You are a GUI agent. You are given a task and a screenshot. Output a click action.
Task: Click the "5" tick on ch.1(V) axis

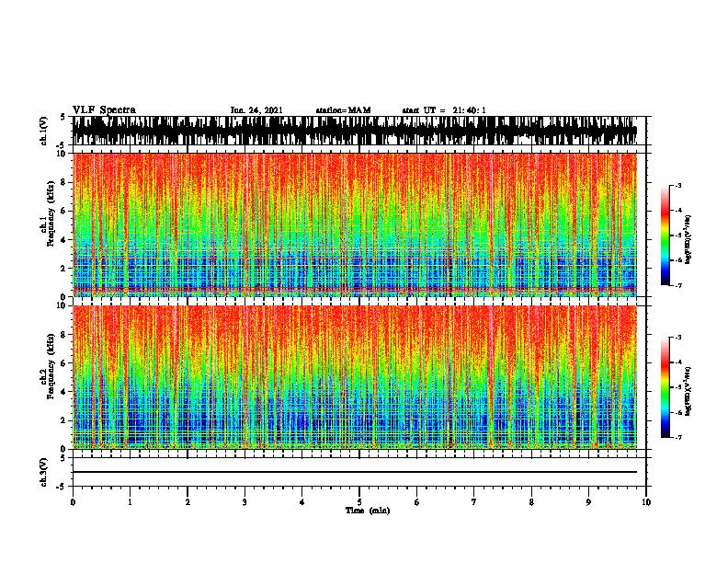(64, 118)
